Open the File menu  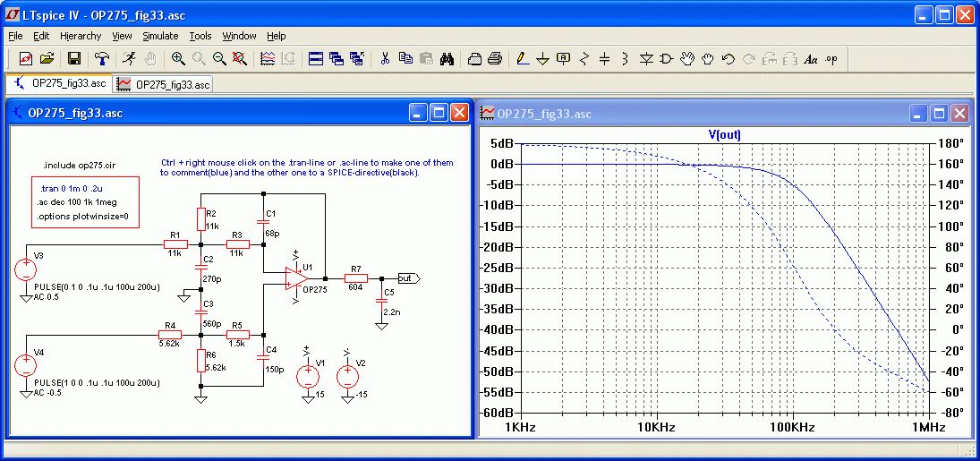(x=15, y=36)
